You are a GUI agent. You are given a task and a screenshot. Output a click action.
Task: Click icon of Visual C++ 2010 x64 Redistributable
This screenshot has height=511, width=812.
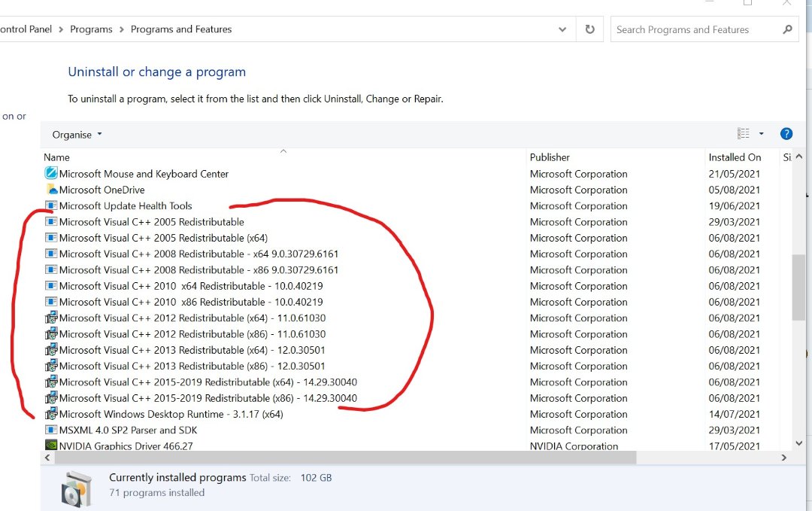point(51,285)
